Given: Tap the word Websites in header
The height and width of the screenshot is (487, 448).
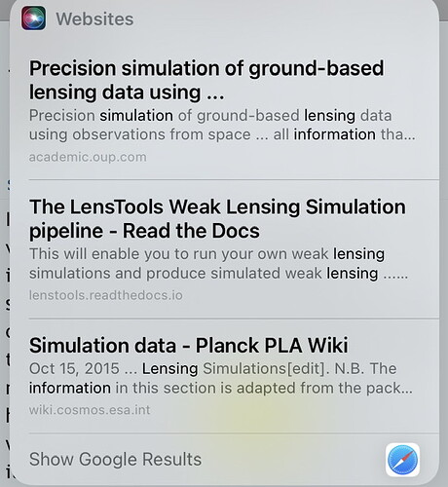Looking at the screenshot, I should tap(94, 19).
